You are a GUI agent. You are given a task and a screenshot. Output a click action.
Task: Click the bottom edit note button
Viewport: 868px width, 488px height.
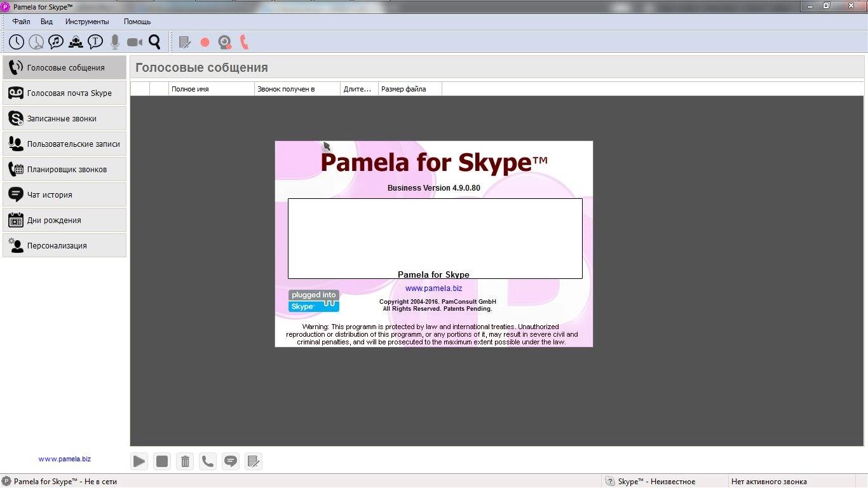tap(254, 461)
